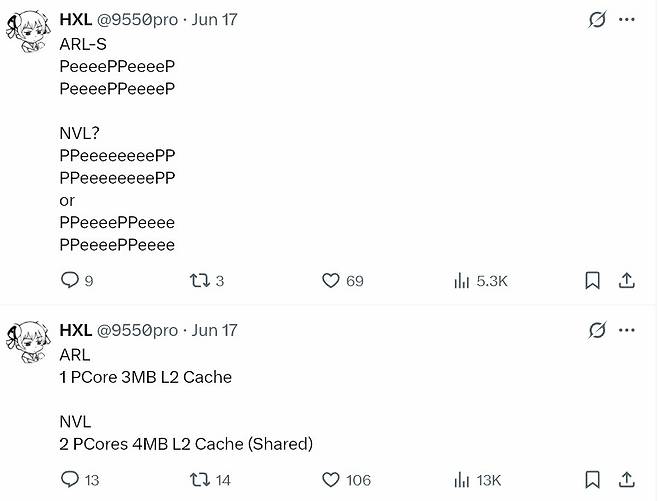Open Jun 17 timestamp of second tweet
The image size is (658, 501).
tap(215, 330)
